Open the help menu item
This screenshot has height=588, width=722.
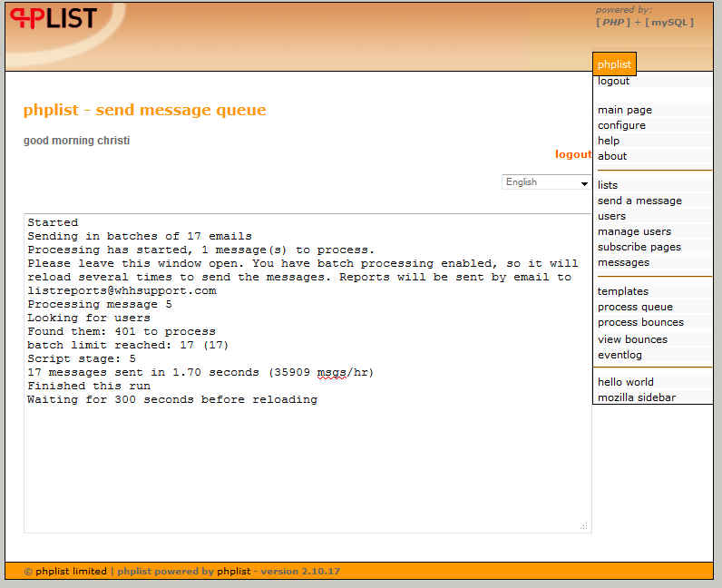pyautogui.click(x=609, y=141)
